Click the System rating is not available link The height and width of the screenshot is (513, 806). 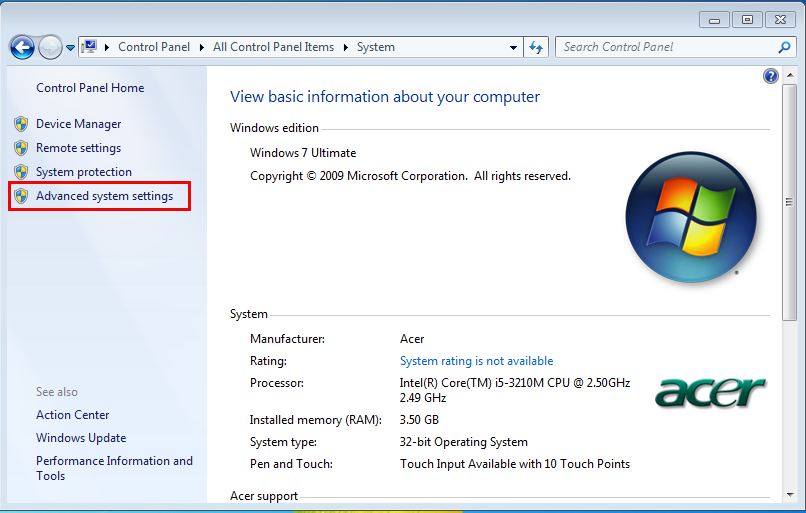pos(476,361)
